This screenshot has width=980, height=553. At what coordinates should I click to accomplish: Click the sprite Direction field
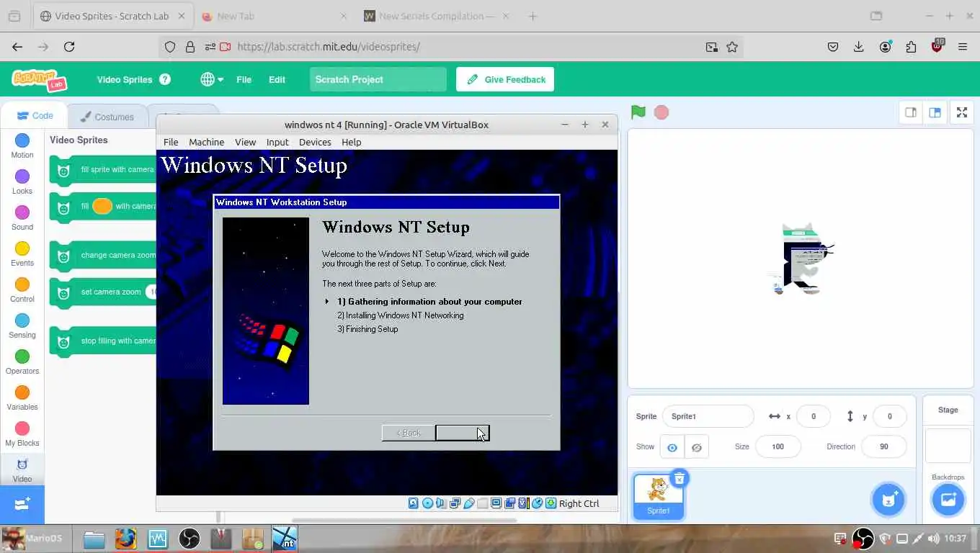(883, 446)
